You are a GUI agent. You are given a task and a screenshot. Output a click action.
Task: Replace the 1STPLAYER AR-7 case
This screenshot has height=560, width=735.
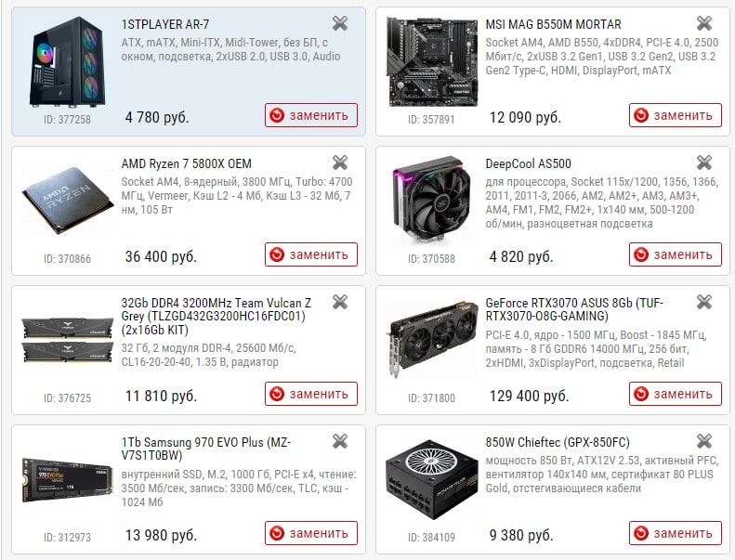(310, 115)
